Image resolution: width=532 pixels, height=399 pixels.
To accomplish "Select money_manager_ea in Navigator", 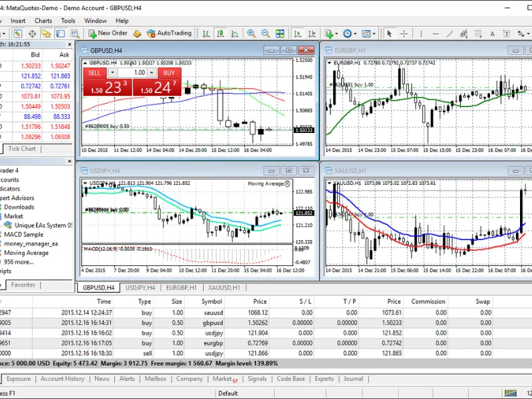I will coord(31,243).
